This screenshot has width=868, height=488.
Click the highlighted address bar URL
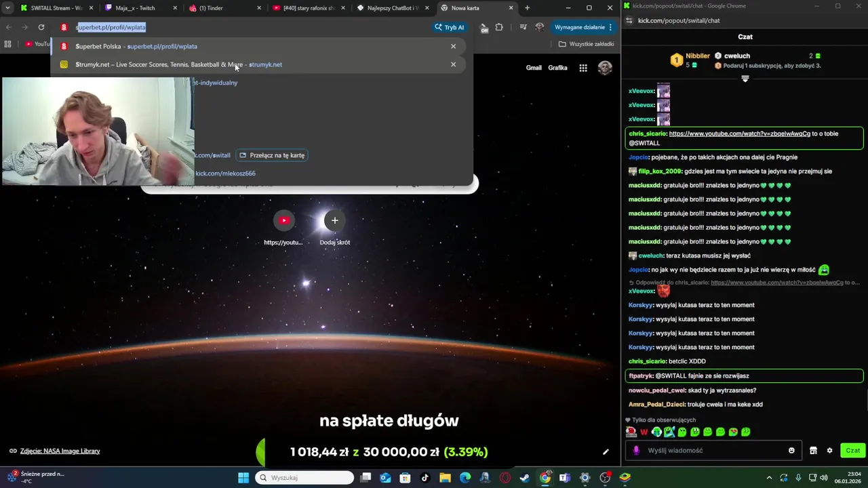(111, 27)
